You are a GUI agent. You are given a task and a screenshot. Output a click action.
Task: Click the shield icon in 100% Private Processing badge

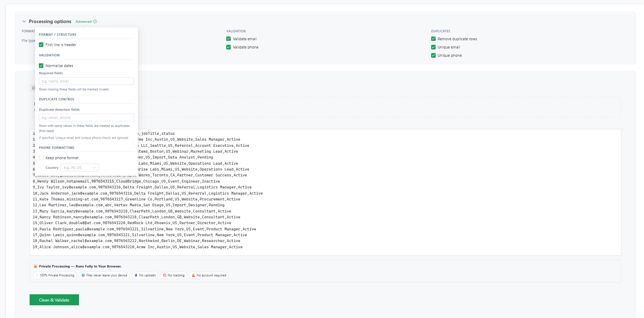(36, 275)
